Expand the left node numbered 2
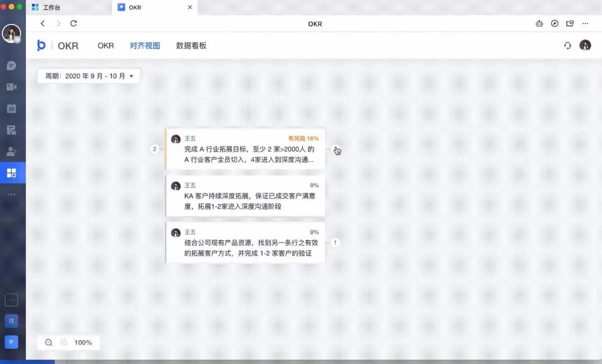The height and width of the screenshot is (364, 602). coord(155,149)
